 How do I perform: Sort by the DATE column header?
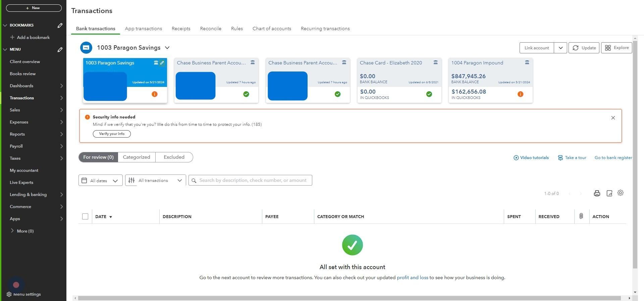[104, 217]
